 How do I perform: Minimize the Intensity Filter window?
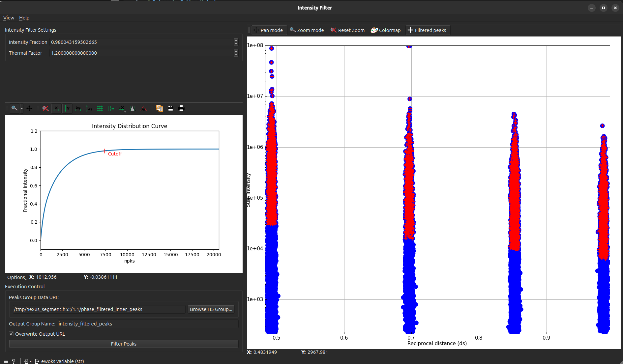592,8
